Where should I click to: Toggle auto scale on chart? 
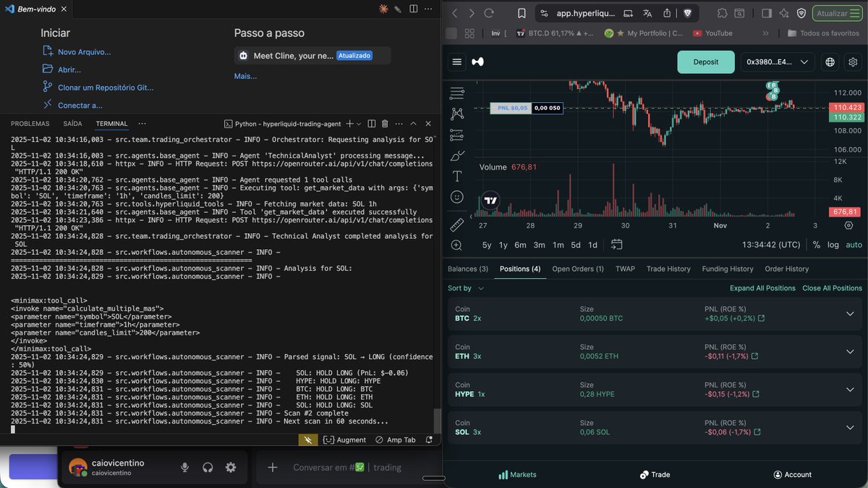point(854,245)
